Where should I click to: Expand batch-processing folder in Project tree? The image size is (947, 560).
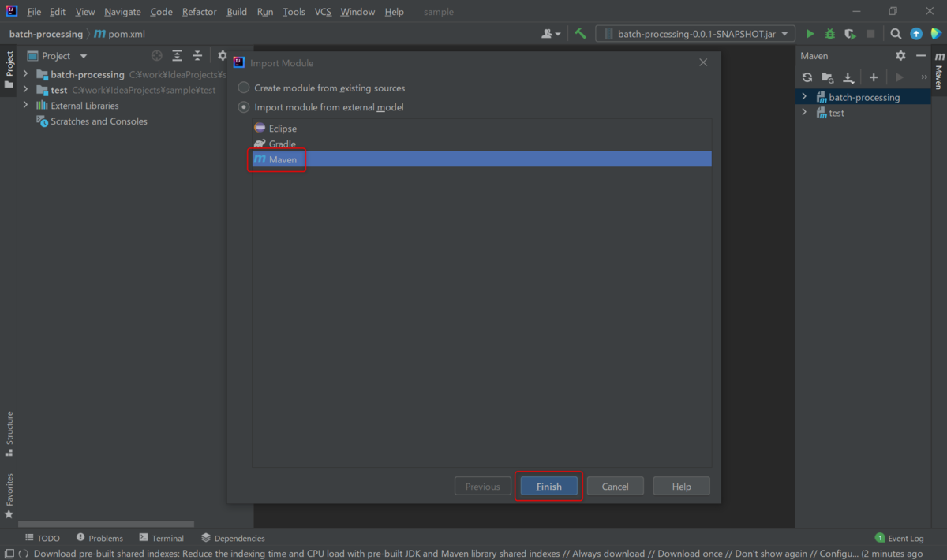25,74
